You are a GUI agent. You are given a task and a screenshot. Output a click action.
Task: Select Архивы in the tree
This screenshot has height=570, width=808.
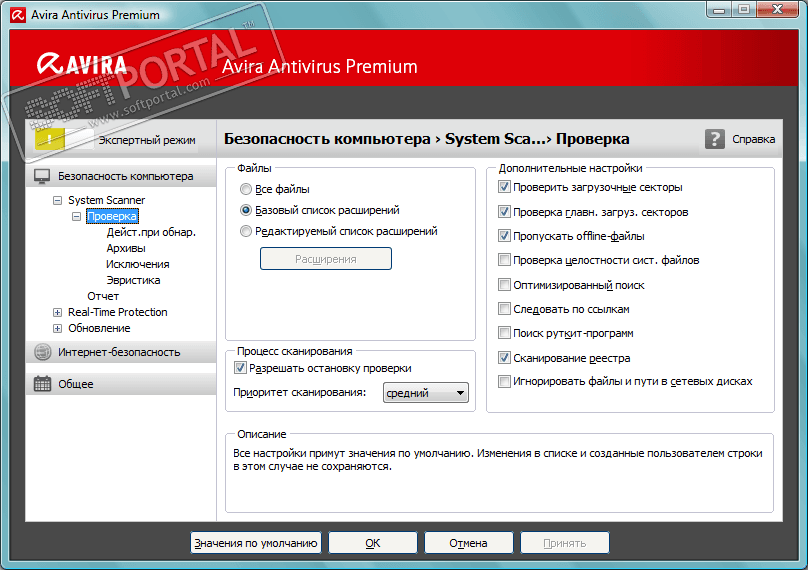point(126,248)
